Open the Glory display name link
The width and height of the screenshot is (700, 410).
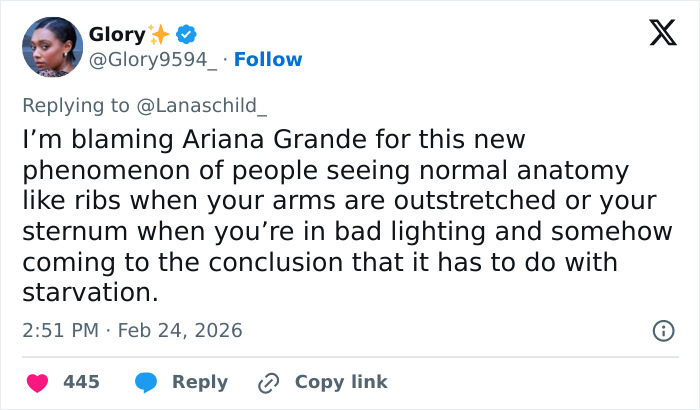[x=116, y=34]
